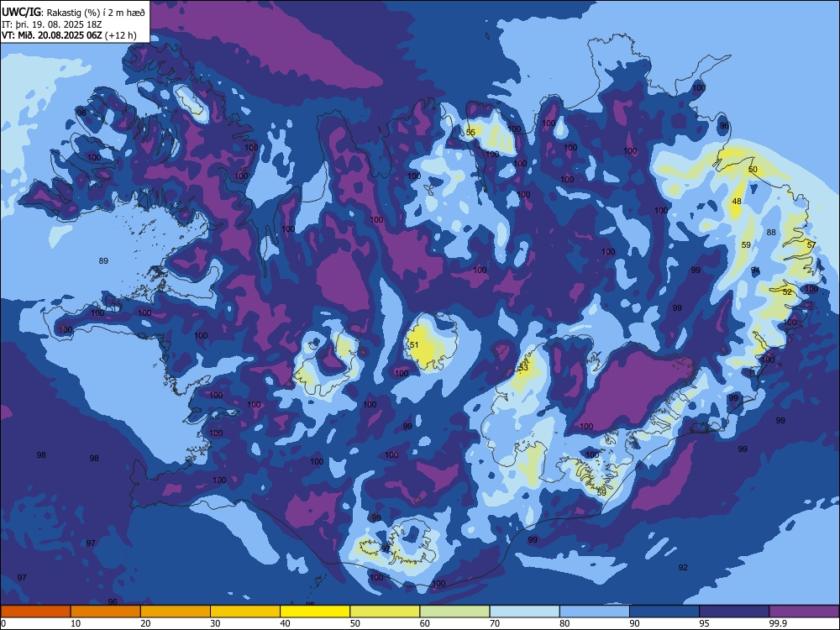Viewport: 840px width, 630px height.
Task: Click the '55' value on the northern coast
Action: pos(470,133)
